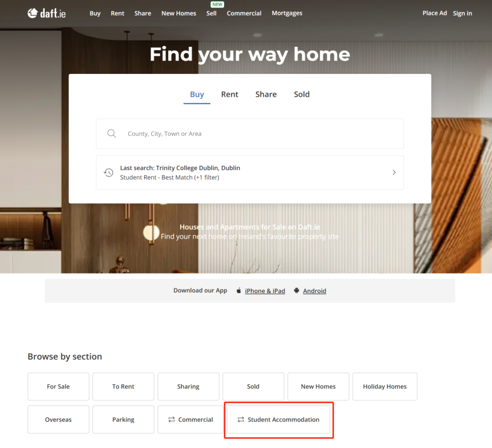Open Rent in the top navigation
This screenshot has height=448, width=492.
pyautogui.click(x=118, y=13)
